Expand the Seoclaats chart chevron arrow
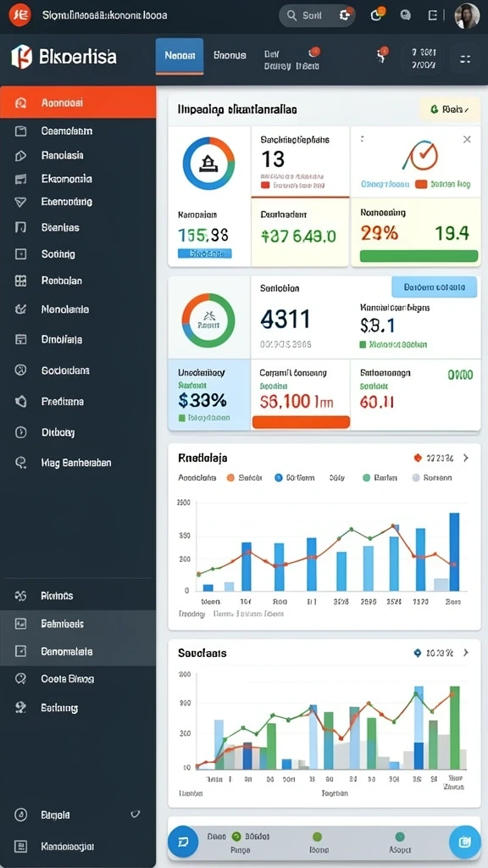 click(x=466, y=653)
